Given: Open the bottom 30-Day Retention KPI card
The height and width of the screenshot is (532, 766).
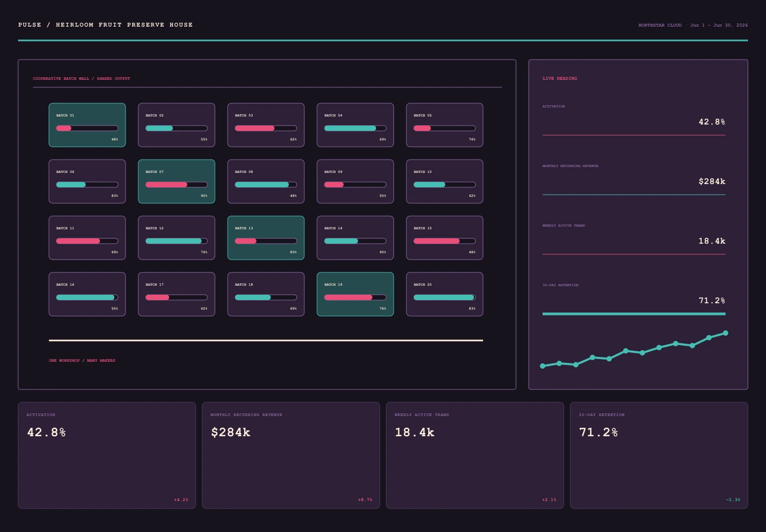Looking at the screenshot, I should coord(659,455).
